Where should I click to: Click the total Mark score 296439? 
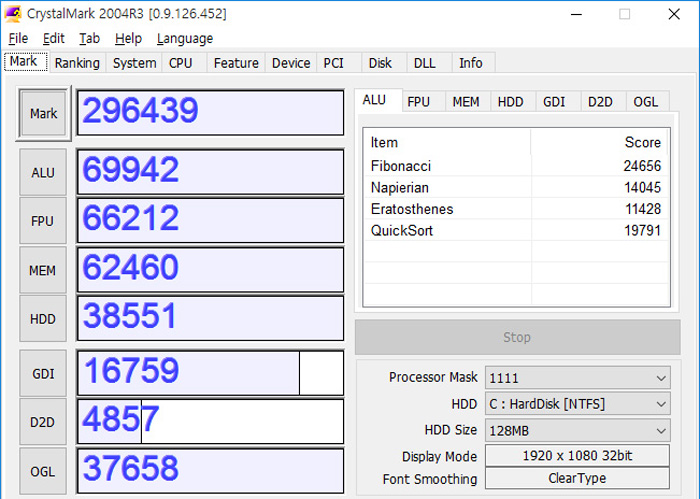pos(210,112)
